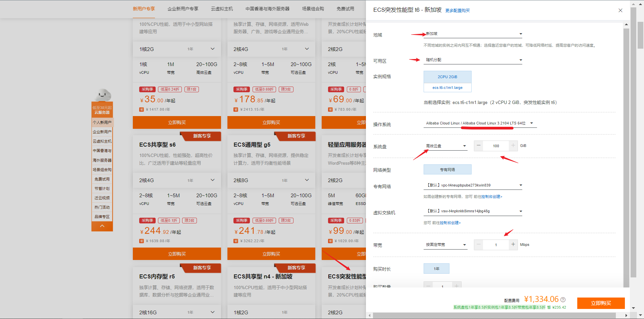Open 前往控制台创建 link under vswitch

pyautogui.click(x=446, y=223)
